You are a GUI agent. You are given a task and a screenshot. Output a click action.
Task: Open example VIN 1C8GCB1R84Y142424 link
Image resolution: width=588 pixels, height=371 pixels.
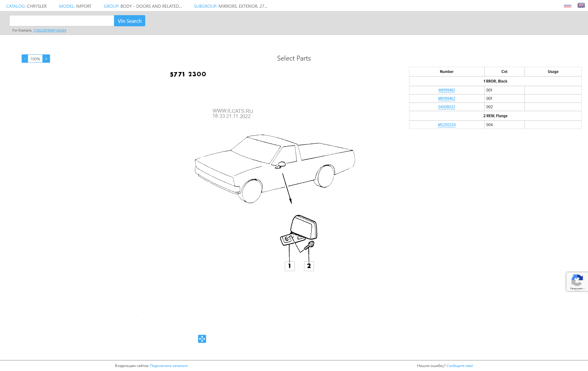(x=50, y=30)
